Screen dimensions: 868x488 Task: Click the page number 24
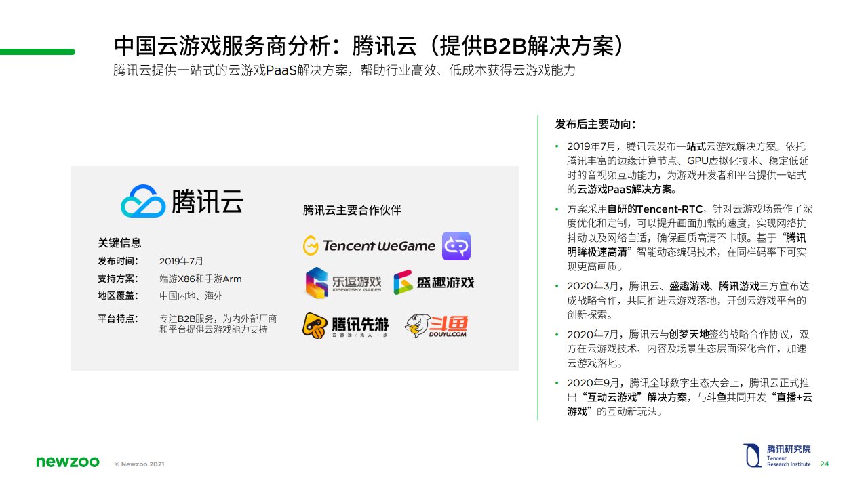[825, 464]
